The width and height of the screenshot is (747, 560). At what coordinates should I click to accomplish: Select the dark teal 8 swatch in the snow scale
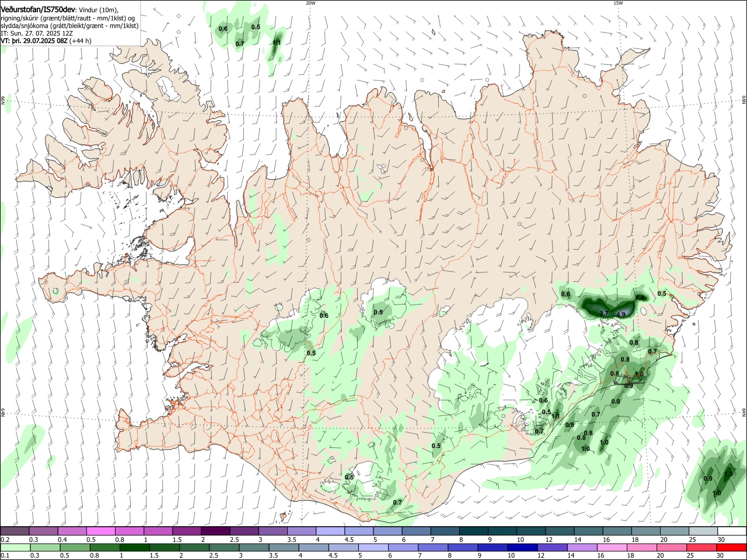473,531
